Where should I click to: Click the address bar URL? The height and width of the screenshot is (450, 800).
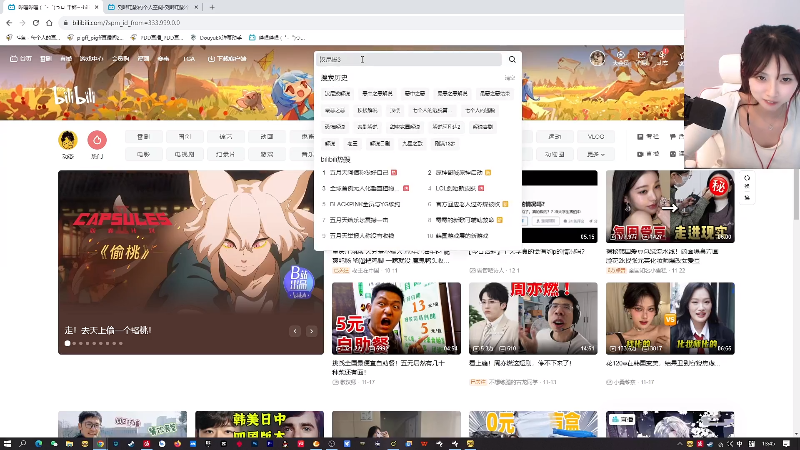126,23
